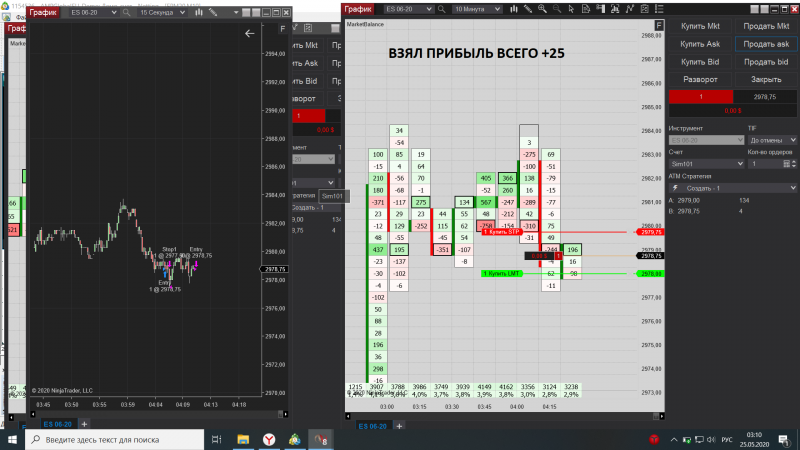The width and height of the screenshot is (800, 450).
Task: Click quantity stepper arrows in Кол-во ордеров
Action: click(794, 164)
